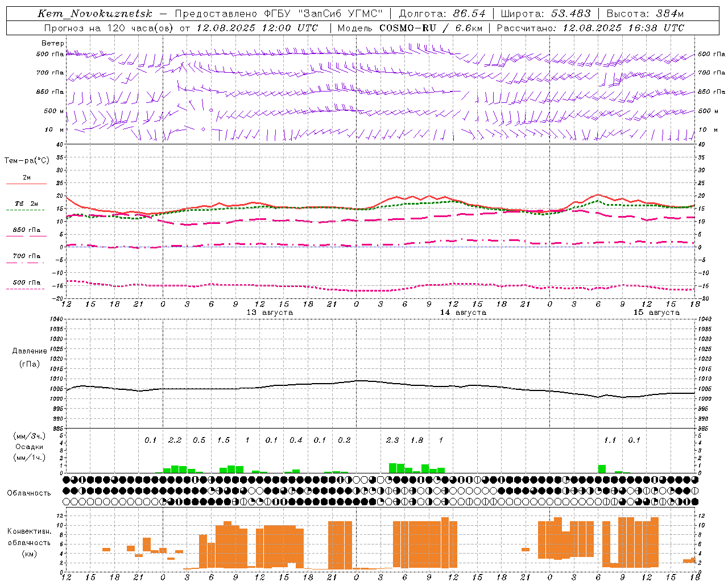Click the 1.5 precipitation value
Screen dimensions: 728x582
[224, 440]
